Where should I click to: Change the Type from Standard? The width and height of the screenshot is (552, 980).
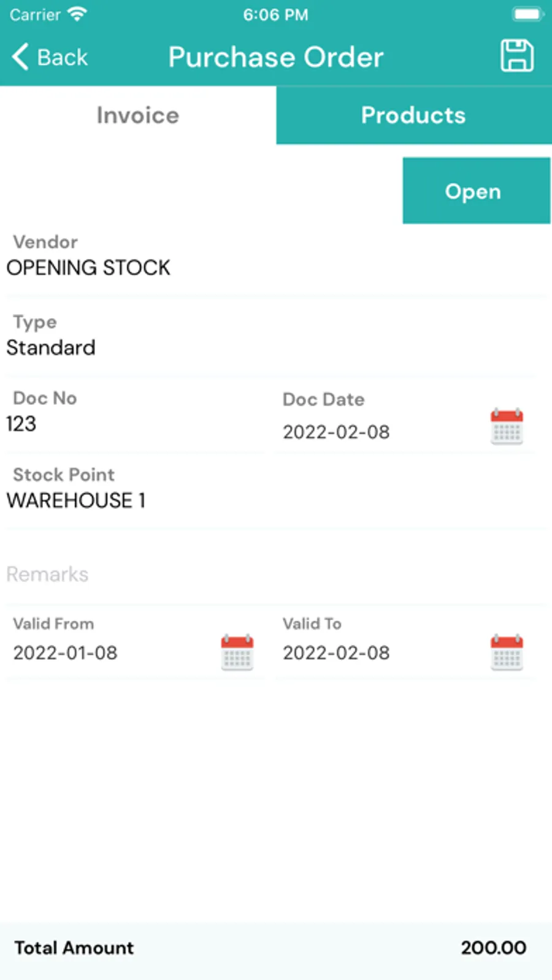click(x=51, y=348)
